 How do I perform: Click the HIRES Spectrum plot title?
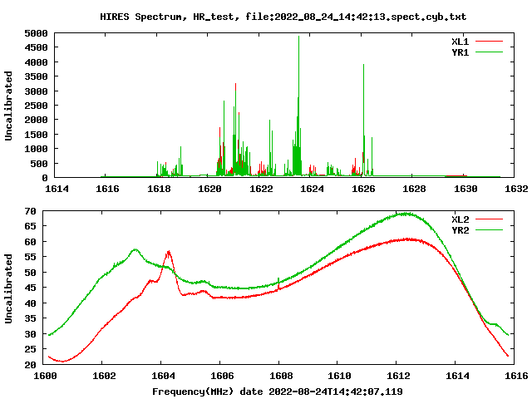tap(283, 17)
